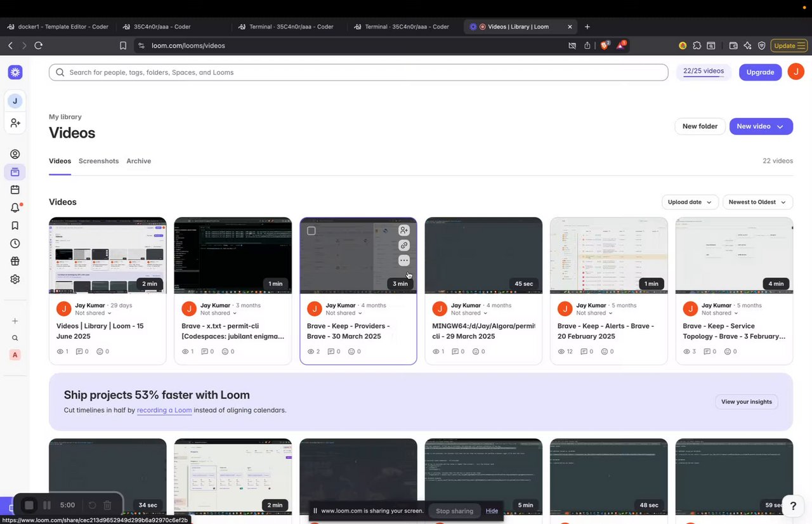The height and width of the screenshot is (524, 812).
Task: Open the Meetings calendar icon in the sidebar
Action: [15, 190]
